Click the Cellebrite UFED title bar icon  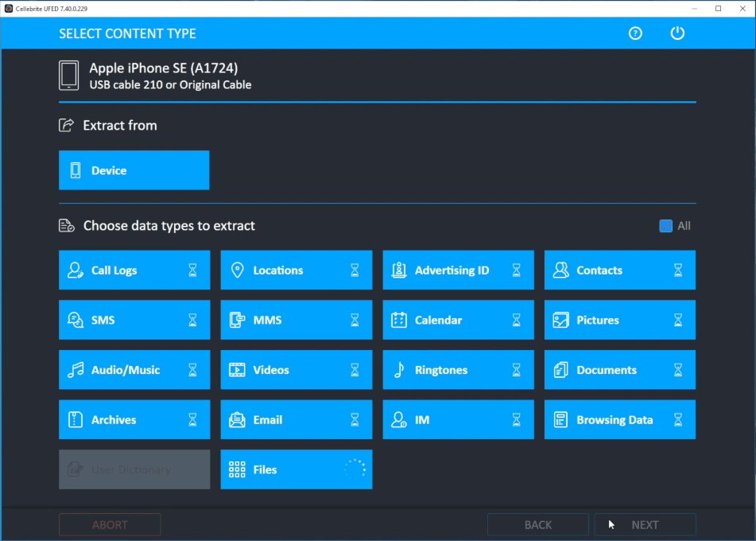[x=8, y=8]
